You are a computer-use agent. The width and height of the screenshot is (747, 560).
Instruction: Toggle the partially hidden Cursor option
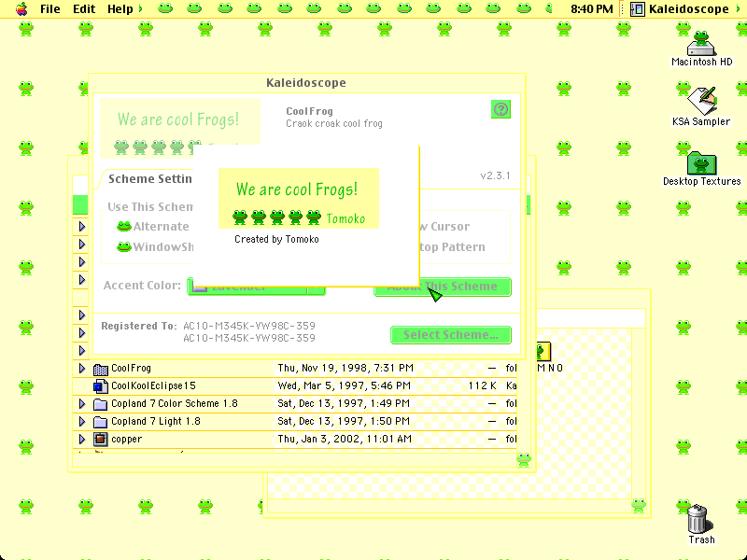point(445,226)
